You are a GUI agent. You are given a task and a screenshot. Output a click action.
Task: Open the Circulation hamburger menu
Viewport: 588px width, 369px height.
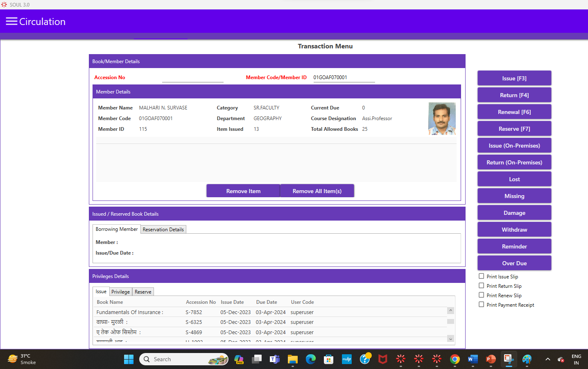tap(11, 22)
